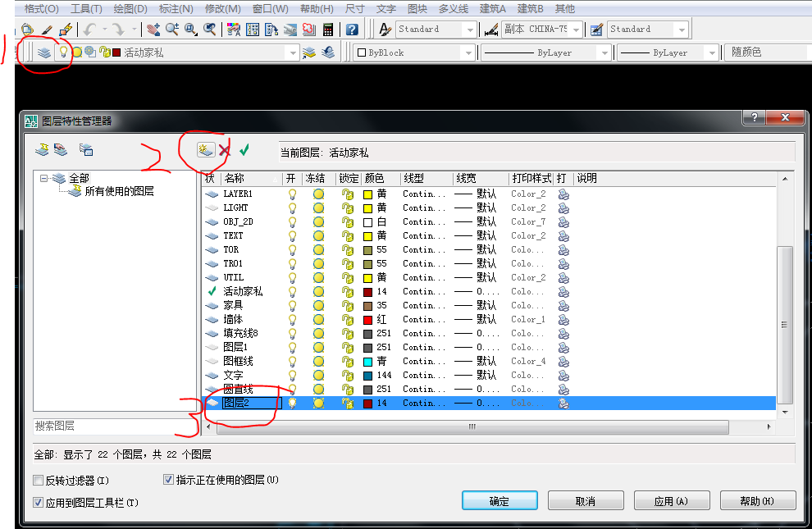
Task: Open table style Standard dropdown
Action: pos(682,30)
